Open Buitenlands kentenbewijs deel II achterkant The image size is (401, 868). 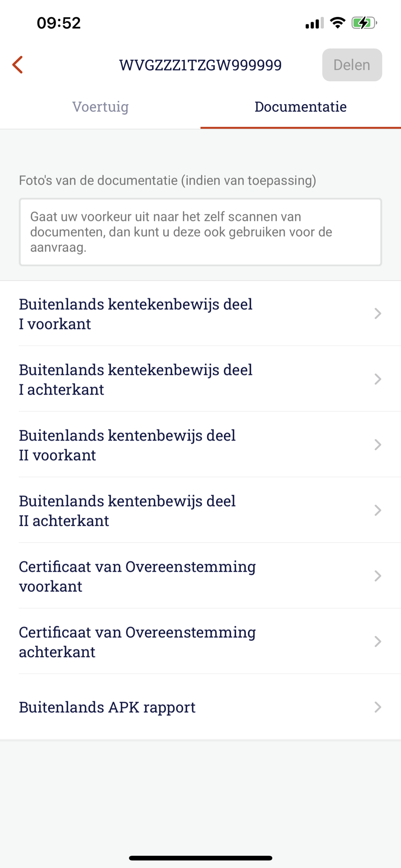point(127,510)
